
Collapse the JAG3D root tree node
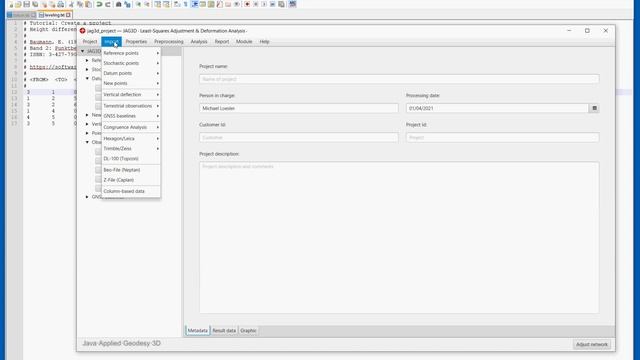click(x=82, y=51)
